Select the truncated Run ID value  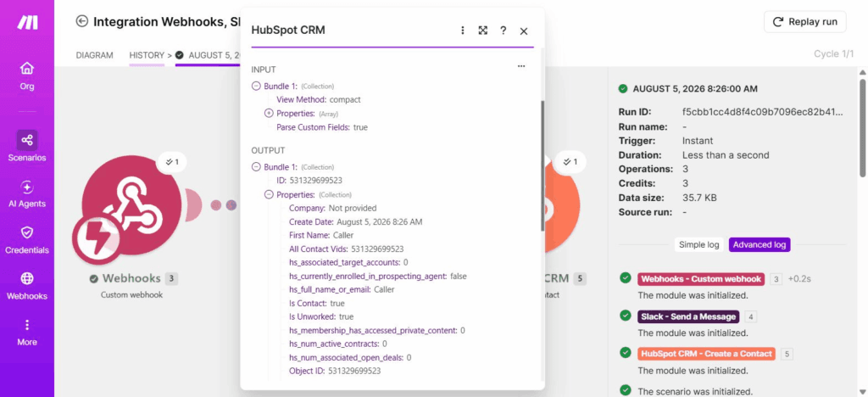762,112
